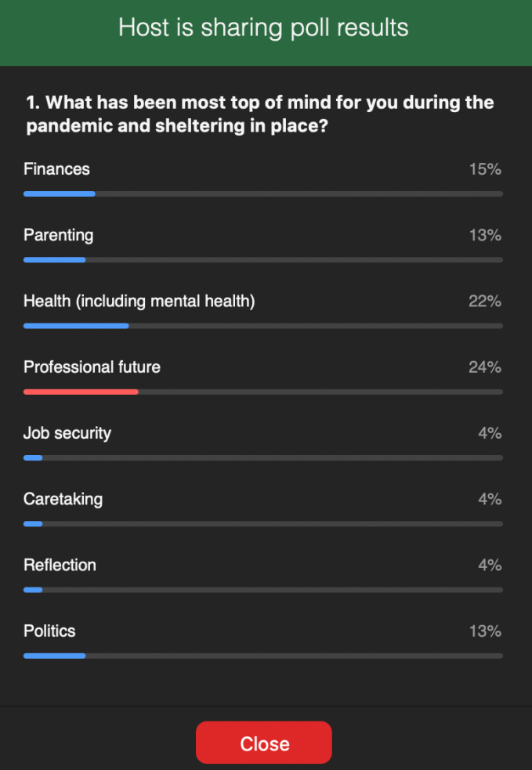Select the Job security option label
This screenshot has height=770, width=532.
coord(67,433)
